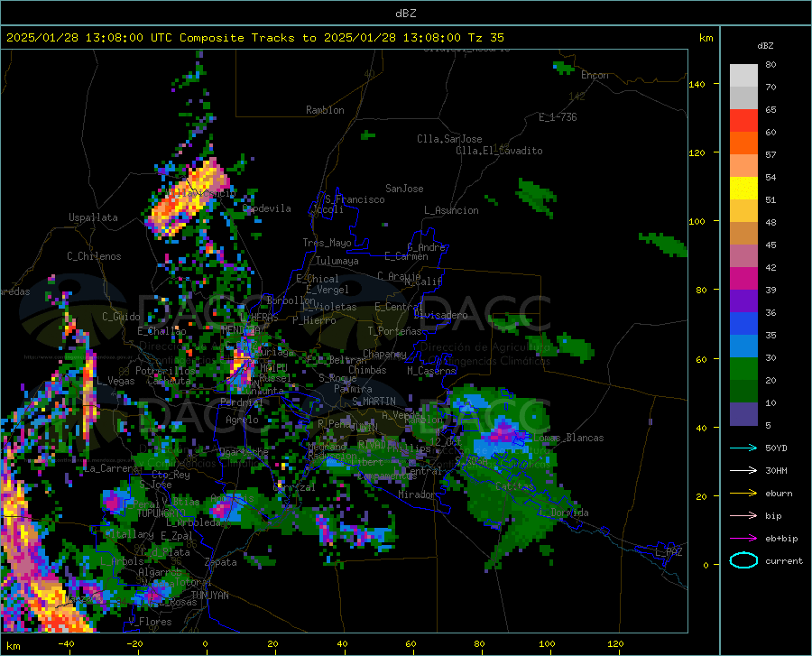The width and height of the screenshot is (812, 656).
Task: Click the L_Dormida map label
Action: (564, 513)
